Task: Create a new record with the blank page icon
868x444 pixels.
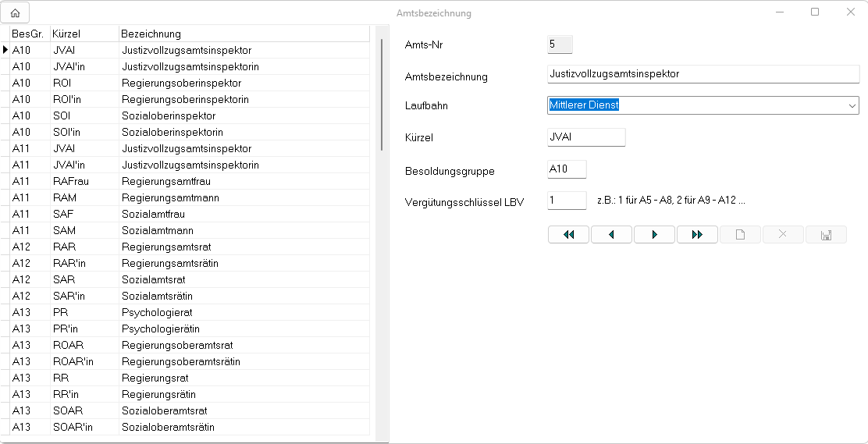Action: click(740, 235)
